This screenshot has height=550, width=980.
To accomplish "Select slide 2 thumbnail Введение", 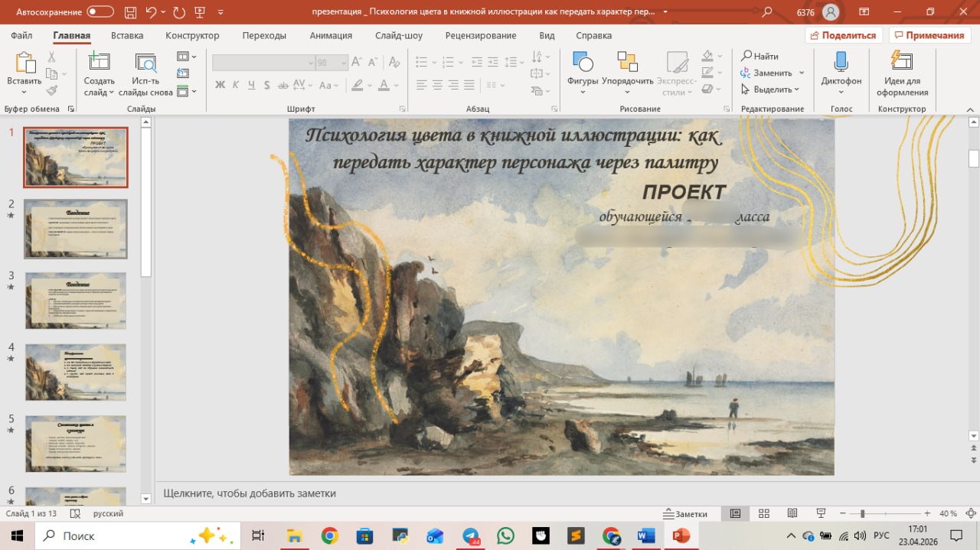I will pyautogui.click(x=76, y=229).
